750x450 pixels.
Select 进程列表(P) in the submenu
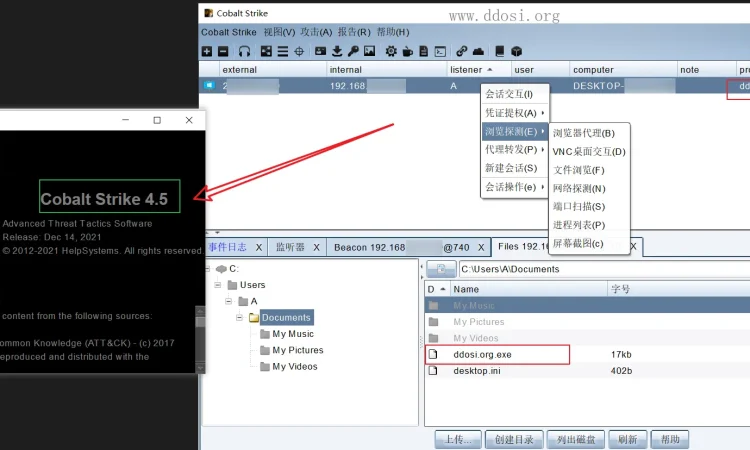tap(589, 225)
